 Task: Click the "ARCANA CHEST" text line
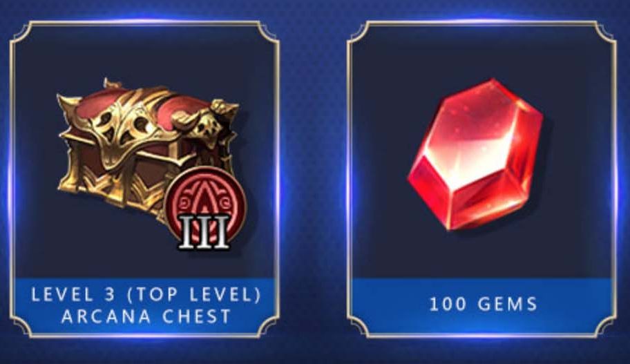146,316
